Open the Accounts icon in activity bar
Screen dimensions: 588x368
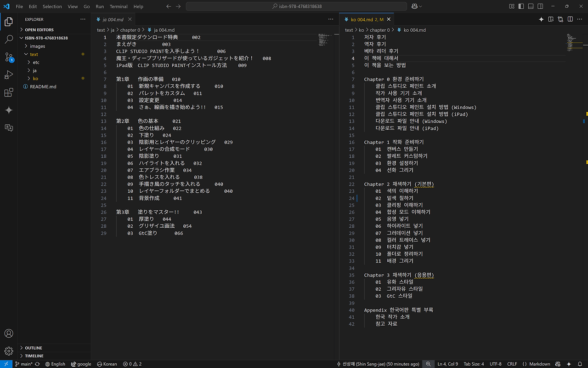(x=9, y=333)
